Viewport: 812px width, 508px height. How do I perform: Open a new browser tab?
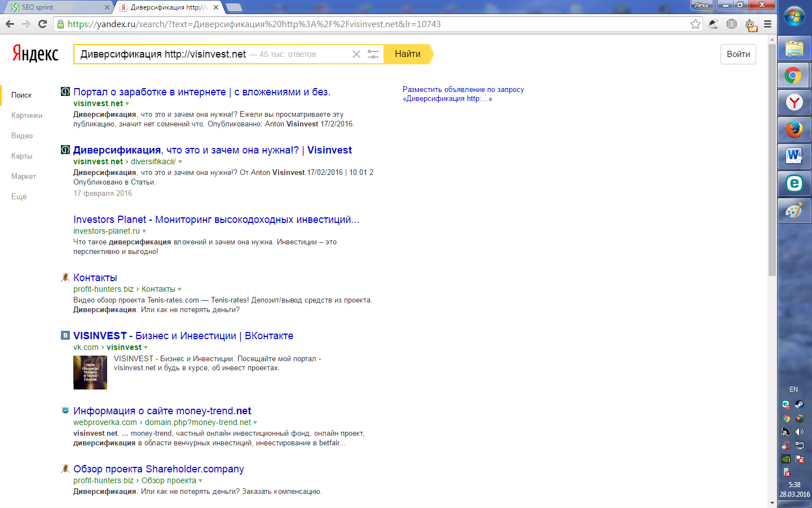pyautogui.click(x=233, y=7)
